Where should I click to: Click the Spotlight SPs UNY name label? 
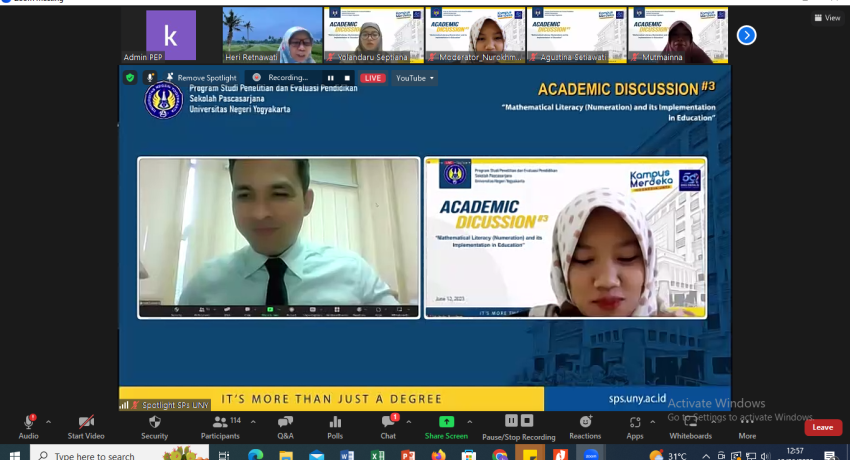point(175,405)
